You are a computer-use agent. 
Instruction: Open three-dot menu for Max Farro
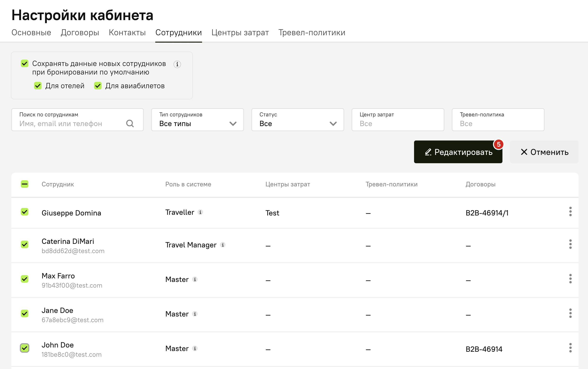point(570,279)
